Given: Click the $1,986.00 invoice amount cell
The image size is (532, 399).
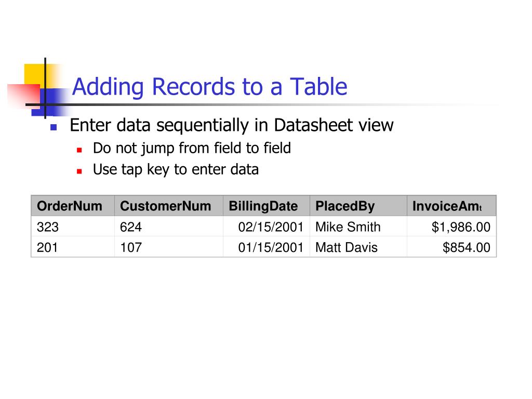Looking at the screenshot, I should point(451,227).
